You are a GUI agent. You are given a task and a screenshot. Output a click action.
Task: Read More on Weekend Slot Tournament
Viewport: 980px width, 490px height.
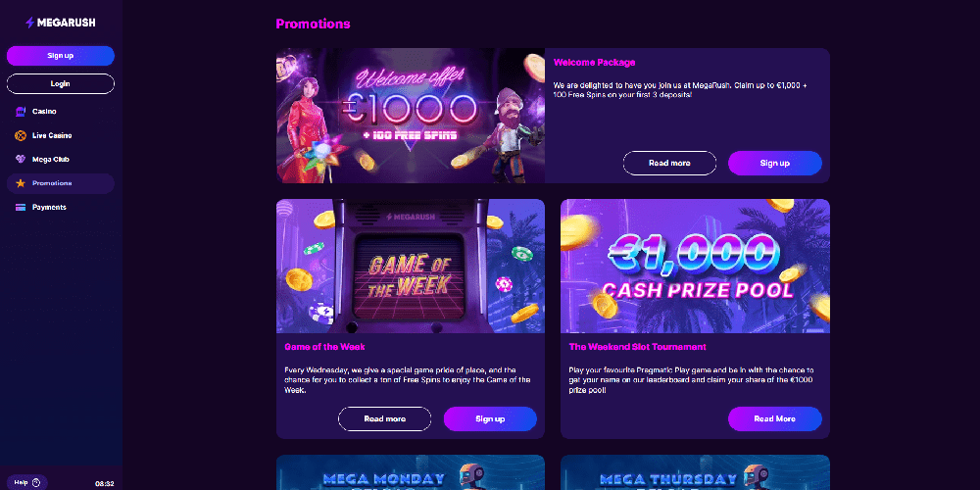pyautogui.click(x=775, y=418)
